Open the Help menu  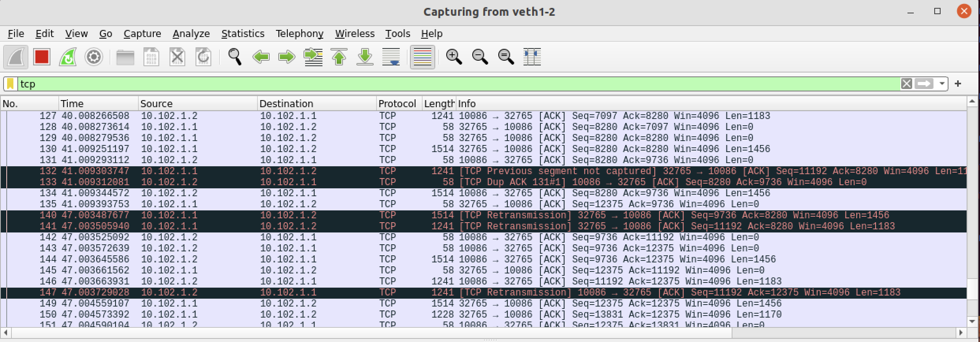[x=432, y=34]
